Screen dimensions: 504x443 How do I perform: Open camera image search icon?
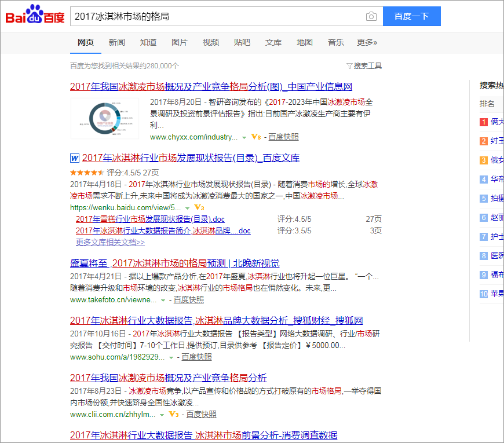(x=371, y=17)
